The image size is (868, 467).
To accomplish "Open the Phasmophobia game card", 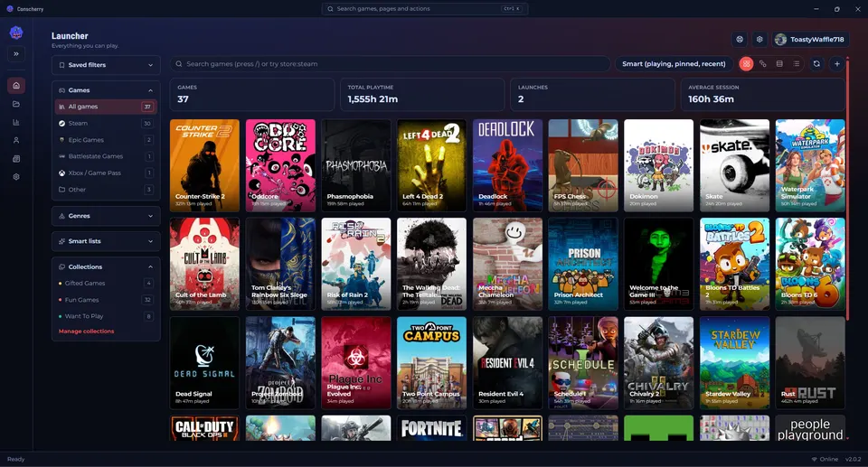I will tap(356, 165).
